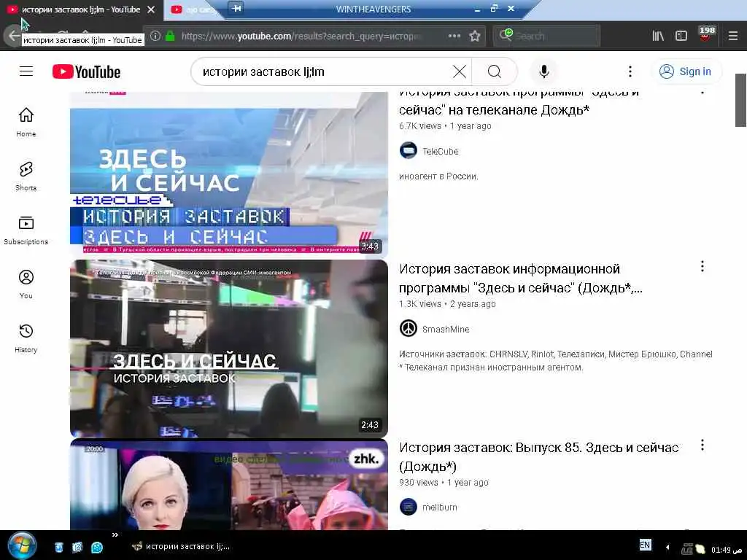Show hidden system tray icons arrow
Viewport: 747px width, 560px height.
coord(667,547)
